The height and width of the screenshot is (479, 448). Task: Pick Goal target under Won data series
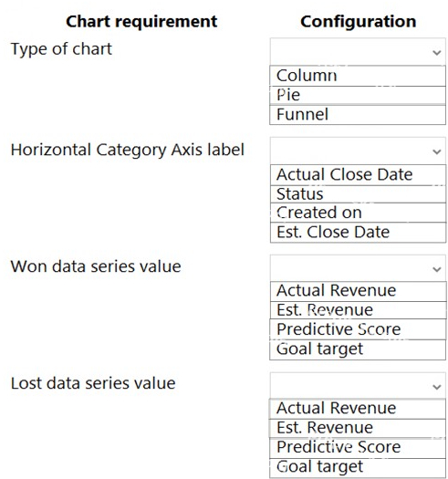[358, 349]
